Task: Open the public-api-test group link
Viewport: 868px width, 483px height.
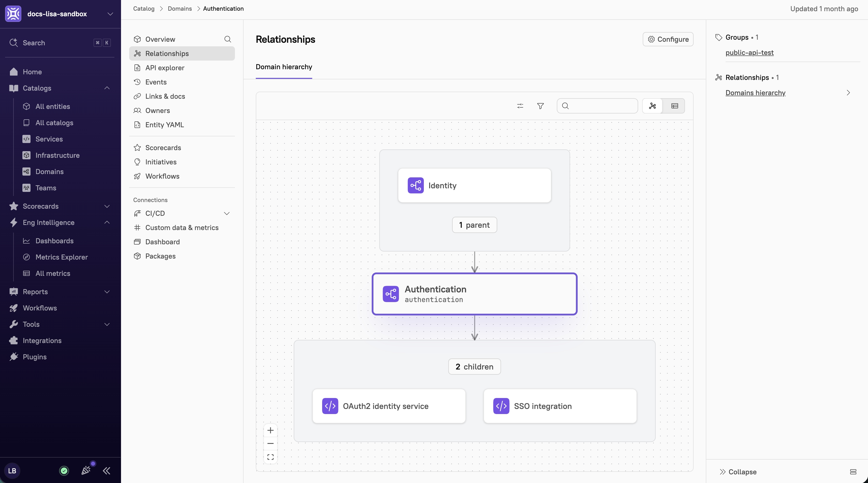Action: (x=749, y=53)
